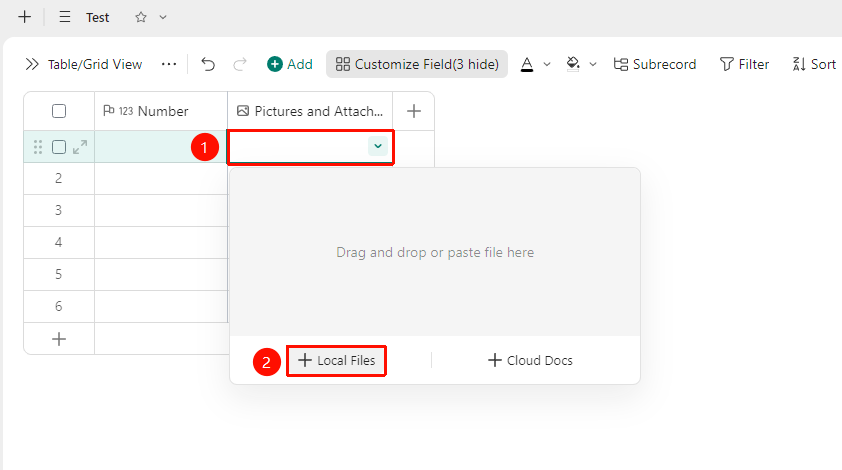
Task: Select row number 6
Action: (x=59, y=306)
